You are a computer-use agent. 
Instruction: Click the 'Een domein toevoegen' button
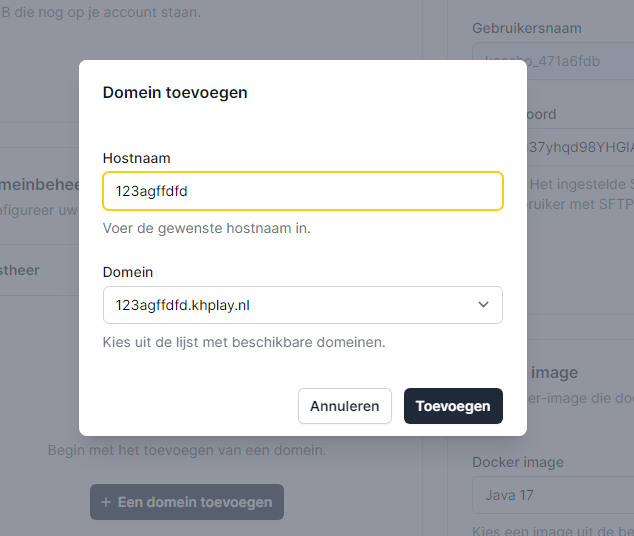coord(187,502)
